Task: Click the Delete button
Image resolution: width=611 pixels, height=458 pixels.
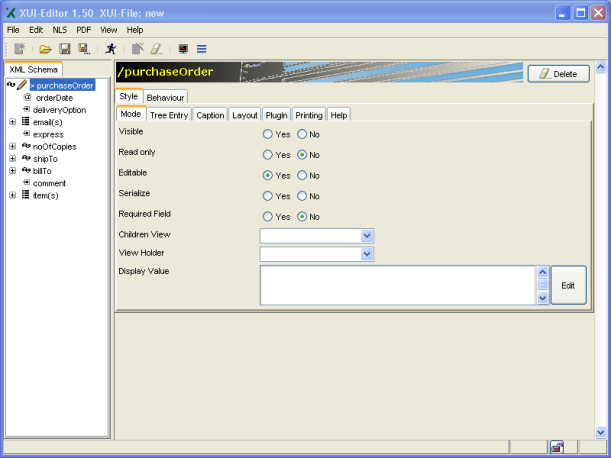Action: click(x=558, y=74)
